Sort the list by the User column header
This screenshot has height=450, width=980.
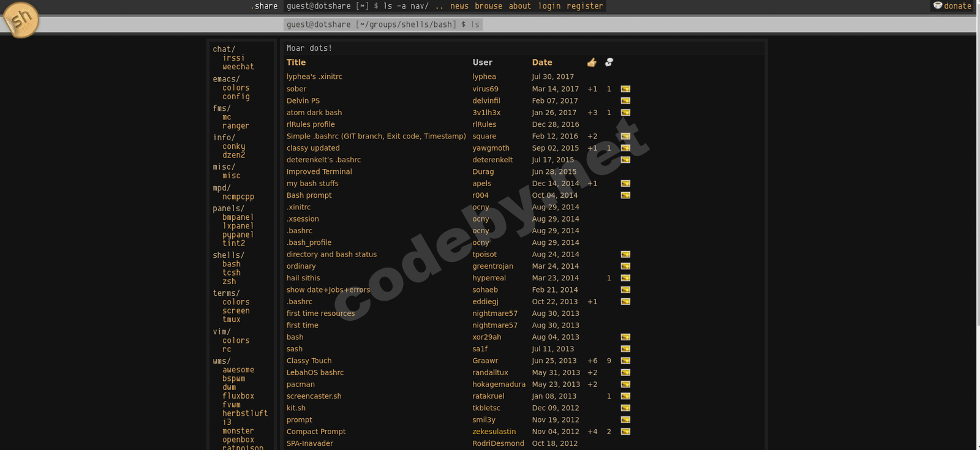coord(482,62)
